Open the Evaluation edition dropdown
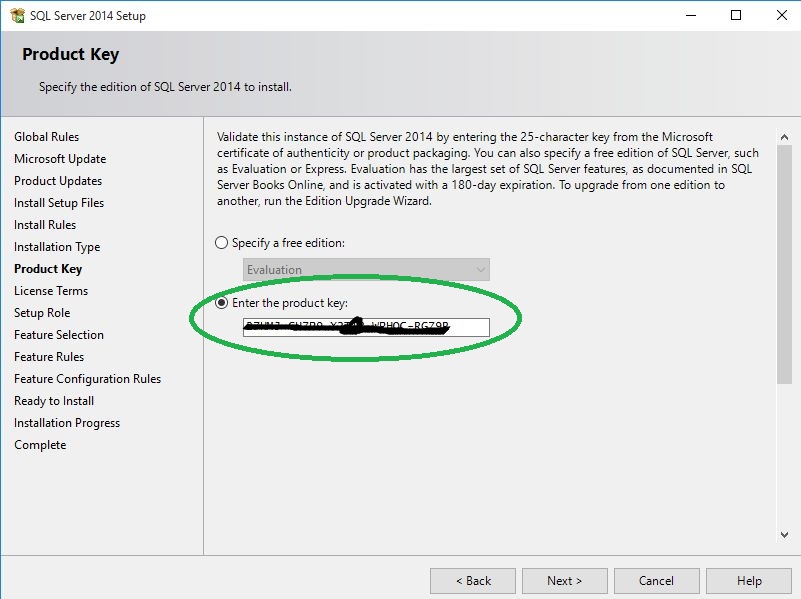 point(366,270)
